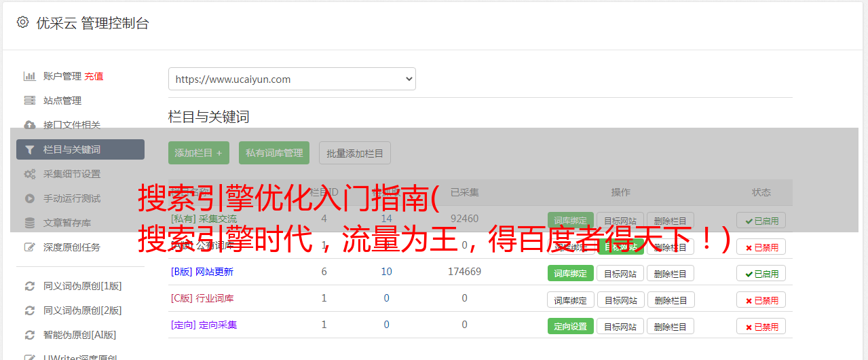Viewport: 868px width, 360px height.
Task: Click the 操作 column header
Action: pyautogui.click(x=620, y=192)
